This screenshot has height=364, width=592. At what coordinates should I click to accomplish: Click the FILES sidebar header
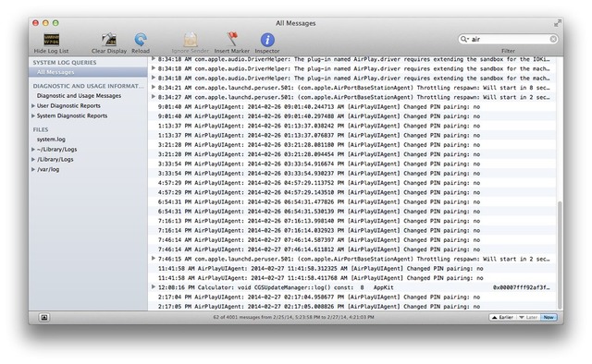pos(41,129)
